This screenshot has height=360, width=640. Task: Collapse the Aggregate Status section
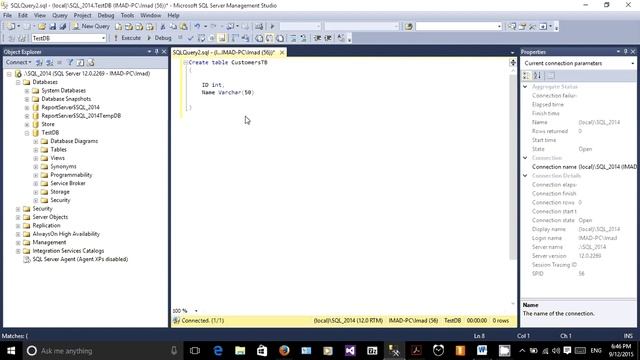tap(525, 87)
